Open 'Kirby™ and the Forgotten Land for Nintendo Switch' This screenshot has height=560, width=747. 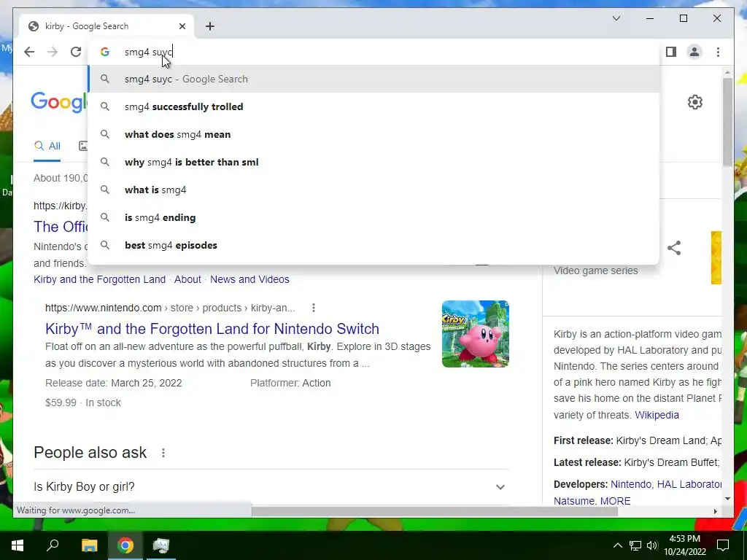coord(212,329)
